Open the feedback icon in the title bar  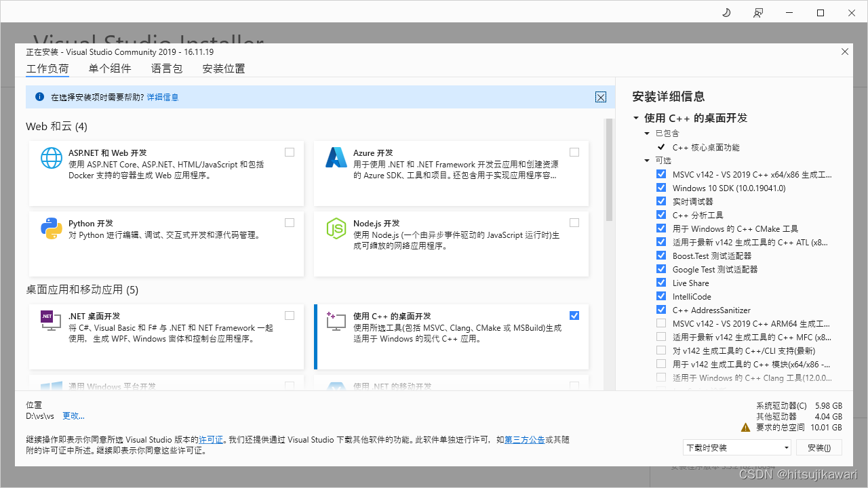(758, 13)
